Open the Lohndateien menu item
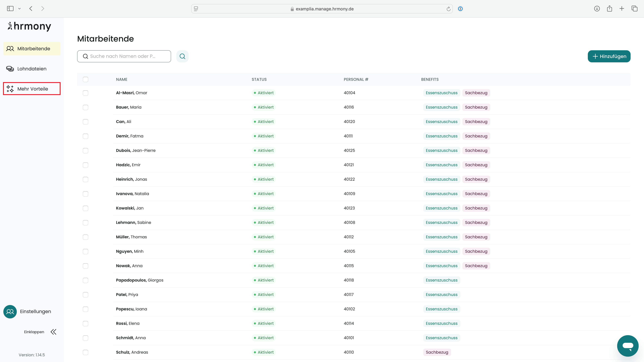644x362 pixels. click(x=32, y=69)
